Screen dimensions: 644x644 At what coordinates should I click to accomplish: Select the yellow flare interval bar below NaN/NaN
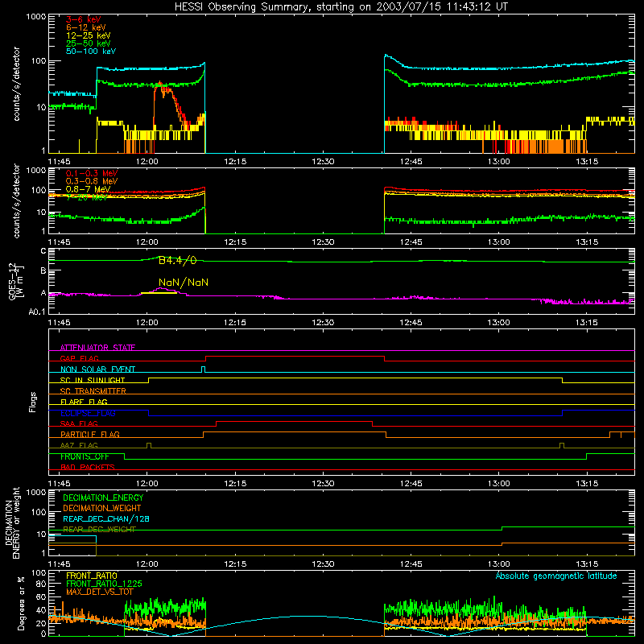159,293
